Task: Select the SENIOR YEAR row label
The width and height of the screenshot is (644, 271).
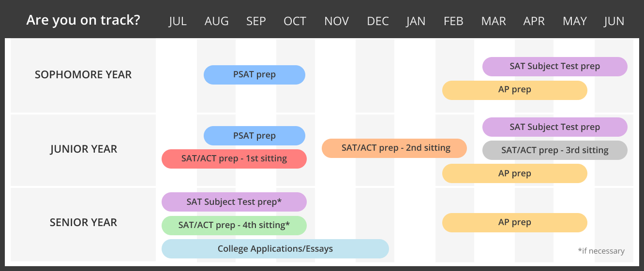Action: coord(84,223)
